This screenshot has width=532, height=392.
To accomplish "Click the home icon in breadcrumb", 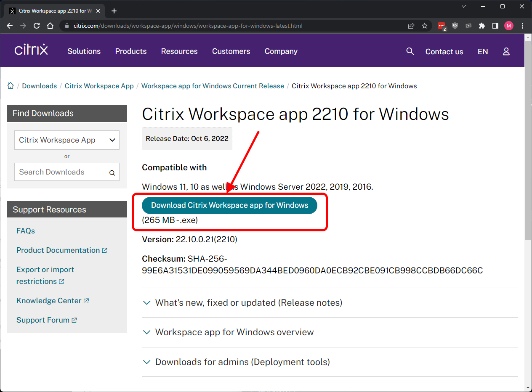I will [11, 86].
